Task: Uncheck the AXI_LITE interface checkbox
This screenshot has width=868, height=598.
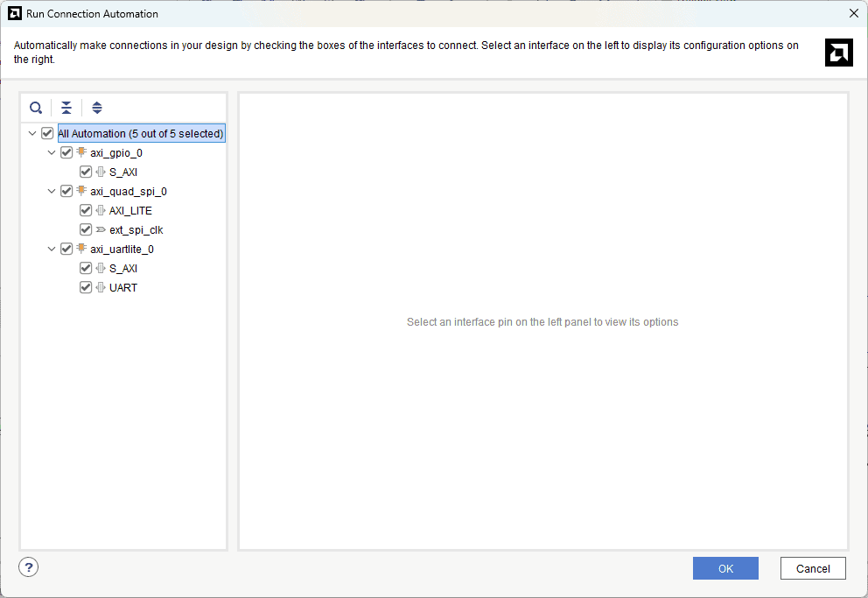Action: 86,211
